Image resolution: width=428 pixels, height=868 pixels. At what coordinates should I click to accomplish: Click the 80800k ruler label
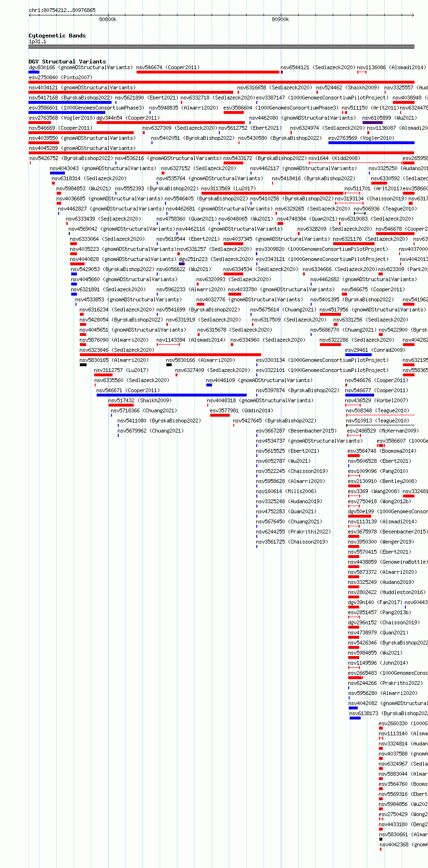(x=108, y=20)
